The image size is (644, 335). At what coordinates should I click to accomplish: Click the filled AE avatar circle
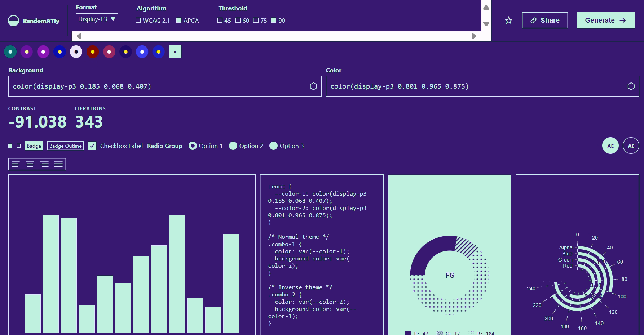click(x=610, y=146)
